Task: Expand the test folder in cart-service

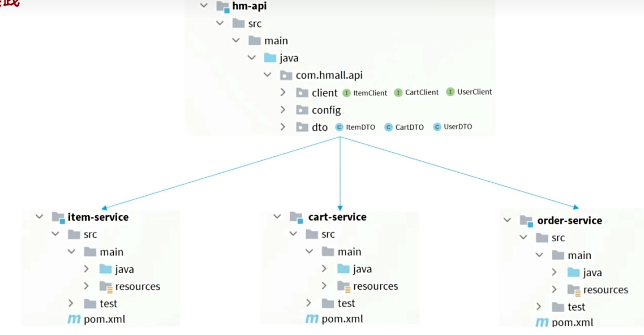Action: tap(309, 303)
